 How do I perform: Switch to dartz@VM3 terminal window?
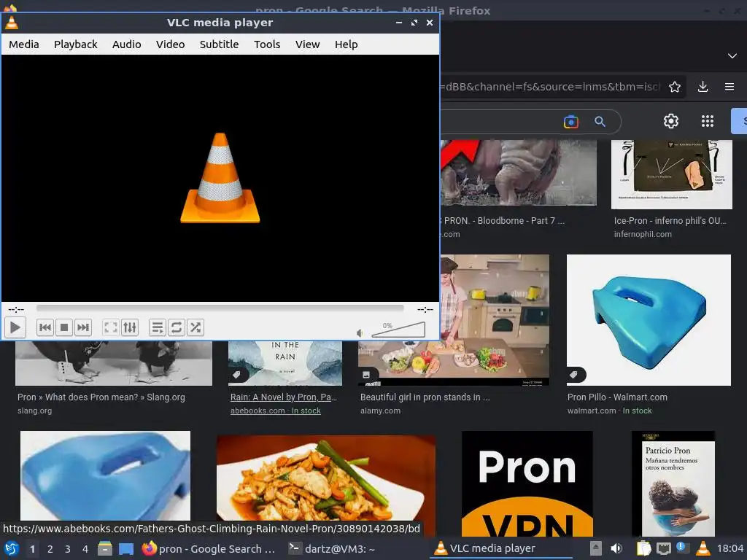tap(332, 549)
